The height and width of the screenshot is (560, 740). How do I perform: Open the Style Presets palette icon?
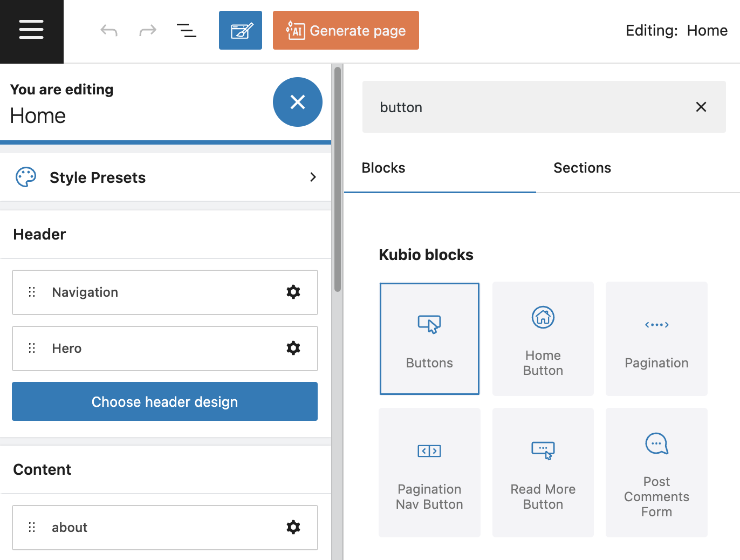coord(25,176)
